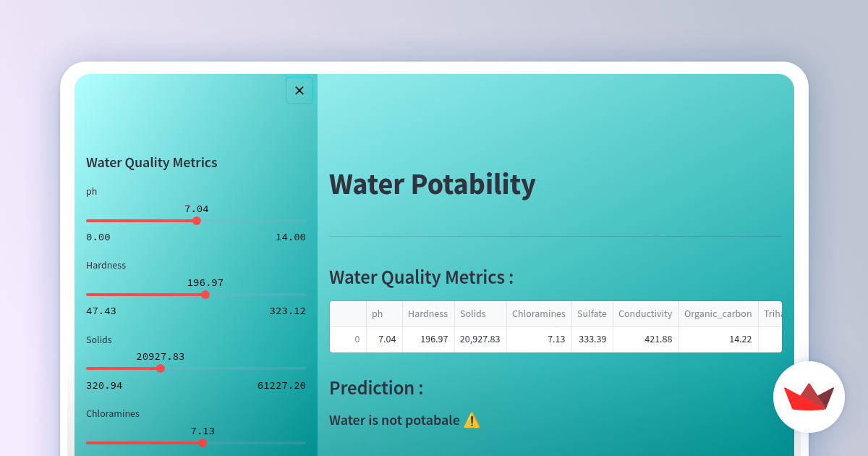Click the Water Quality Metrics sidebar heading
This screenshot has width=868, height=456.
coord(151,162)
